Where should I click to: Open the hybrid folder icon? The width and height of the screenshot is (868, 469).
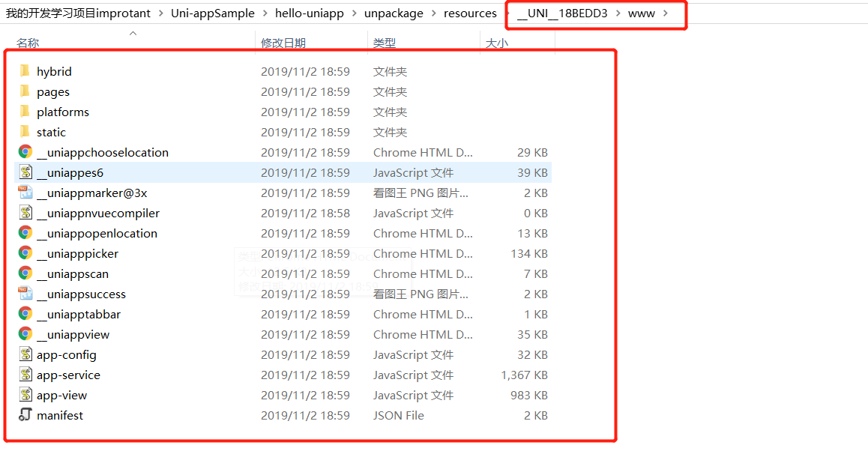[25, 70]
